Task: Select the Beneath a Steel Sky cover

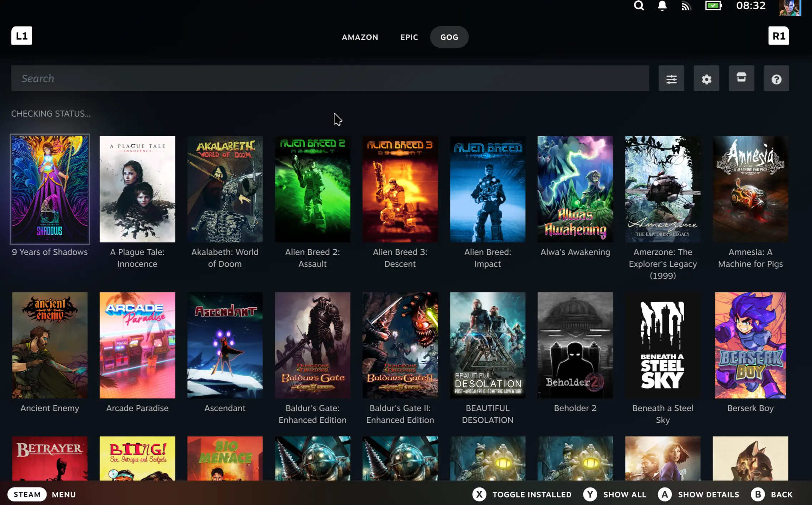Action: [662, 345]
